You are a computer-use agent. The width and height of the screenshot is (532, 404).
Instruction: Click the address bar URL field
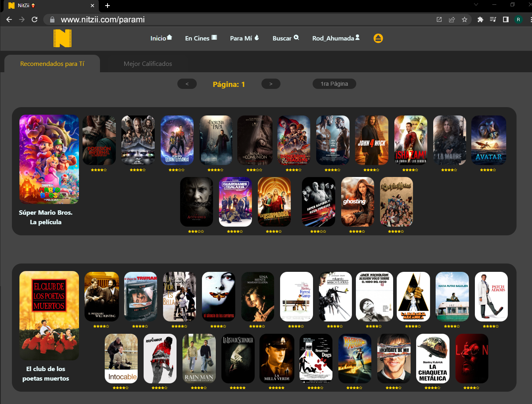coord(238,19)
